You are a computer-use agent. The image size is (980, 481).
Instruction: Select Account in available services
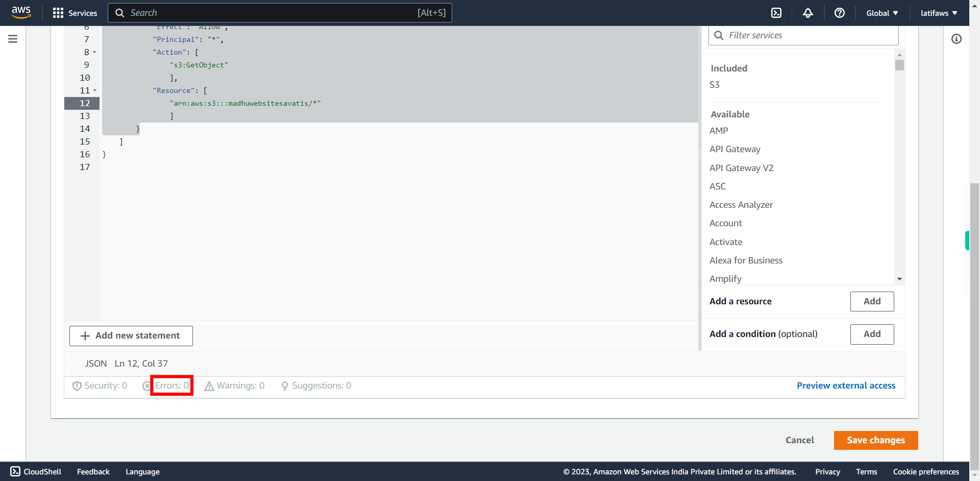726,223
